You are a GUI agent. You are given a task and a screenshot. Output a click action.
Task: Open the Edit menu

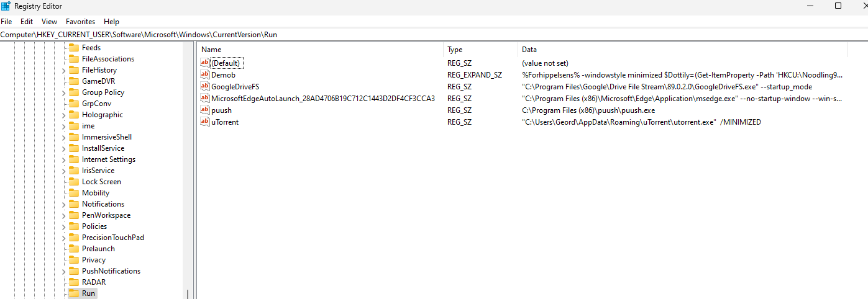coord(27,21)
